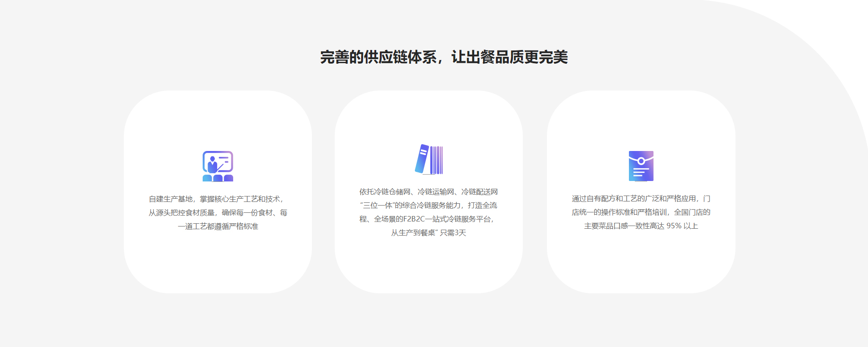This screenshot has height=347, width=868.
Task: Click the audience seats under the presenter icon
Action: coord(218,178)
